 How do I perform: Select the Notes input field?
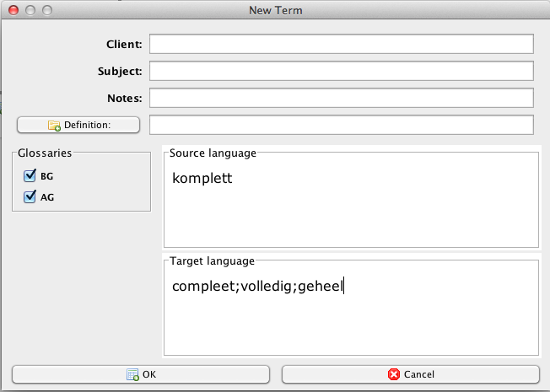342,98
